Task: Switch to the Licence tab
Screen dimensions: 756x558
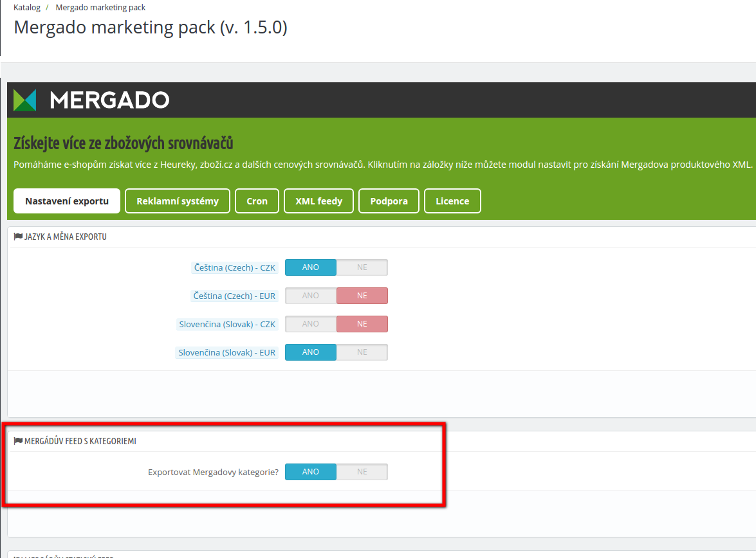Action: 452,201
